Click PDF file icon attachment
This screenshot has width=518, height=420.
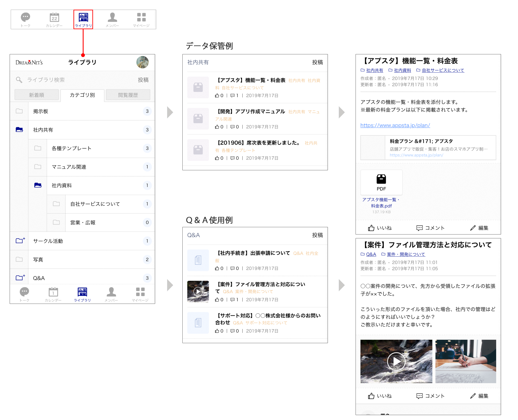click(x=381, y=183)
